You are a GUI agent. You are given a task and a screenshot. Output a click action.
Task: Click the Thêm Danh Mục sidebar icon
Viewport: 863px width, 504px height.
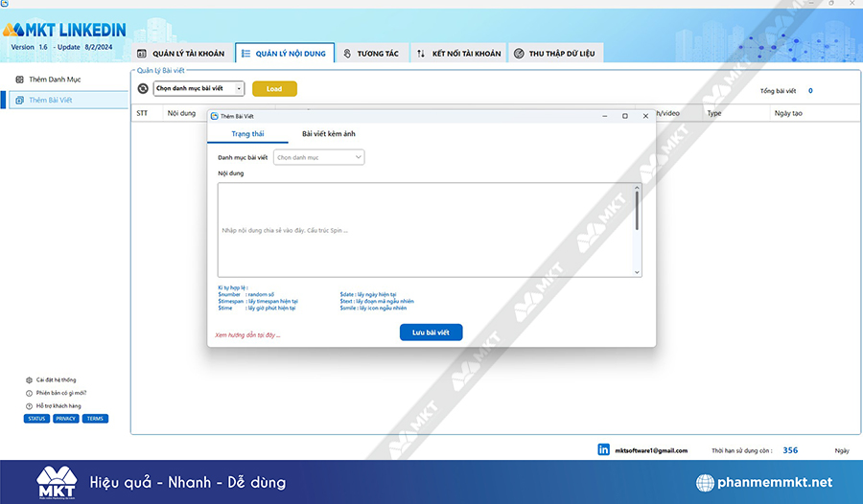pos(20,80)
